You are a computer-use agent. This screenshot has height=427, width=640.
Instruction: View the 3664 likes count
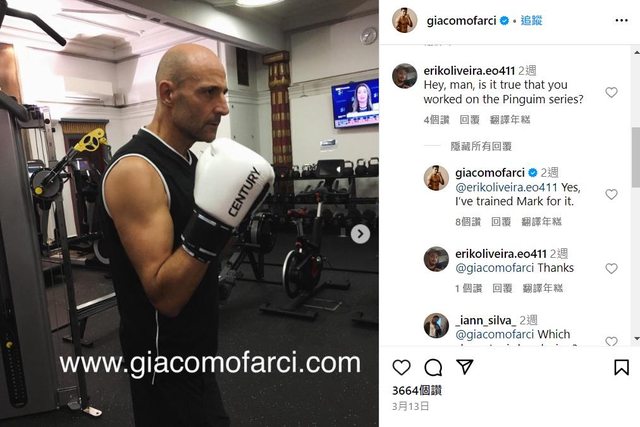[417, 391]
